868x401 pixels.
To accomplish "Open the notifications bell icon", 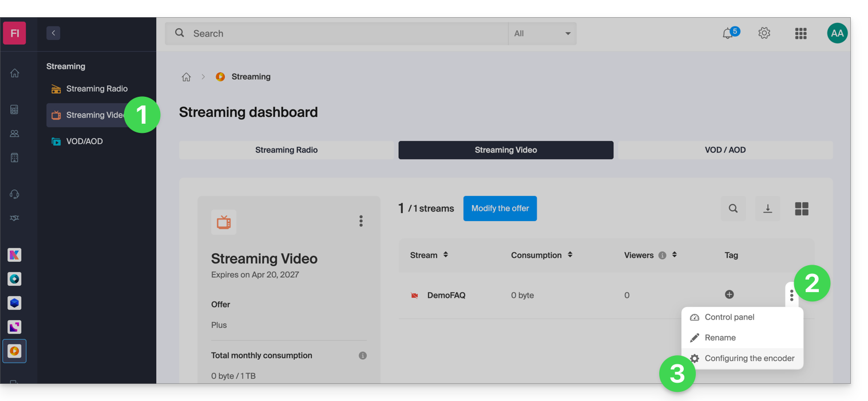I will (x=728, y=34).
